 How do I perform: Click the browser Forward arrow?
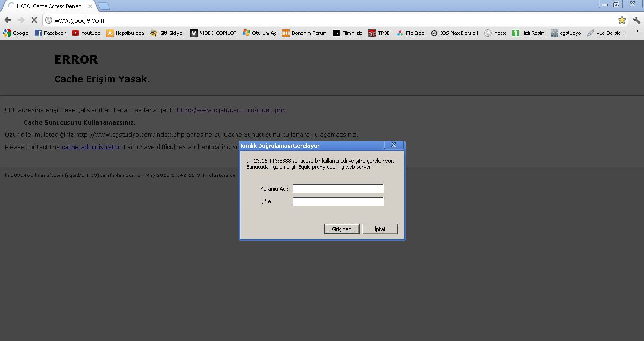tap(21, 20)
